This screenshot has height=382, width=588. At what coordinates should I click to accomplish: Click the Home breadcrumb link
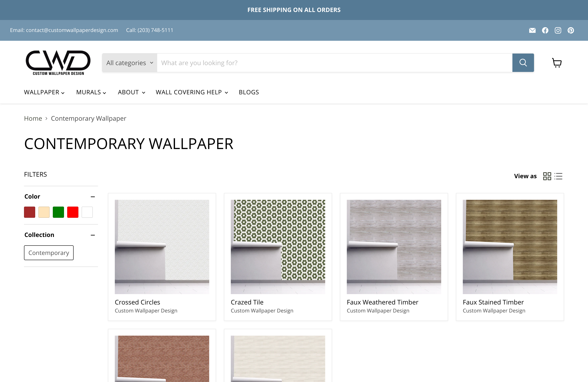pos(33,118)
